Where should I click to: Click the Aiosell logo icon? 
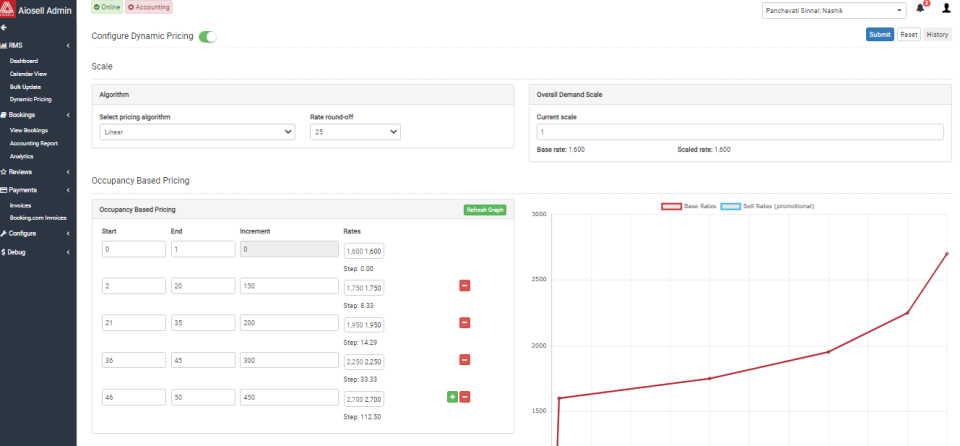click(8, 9)
